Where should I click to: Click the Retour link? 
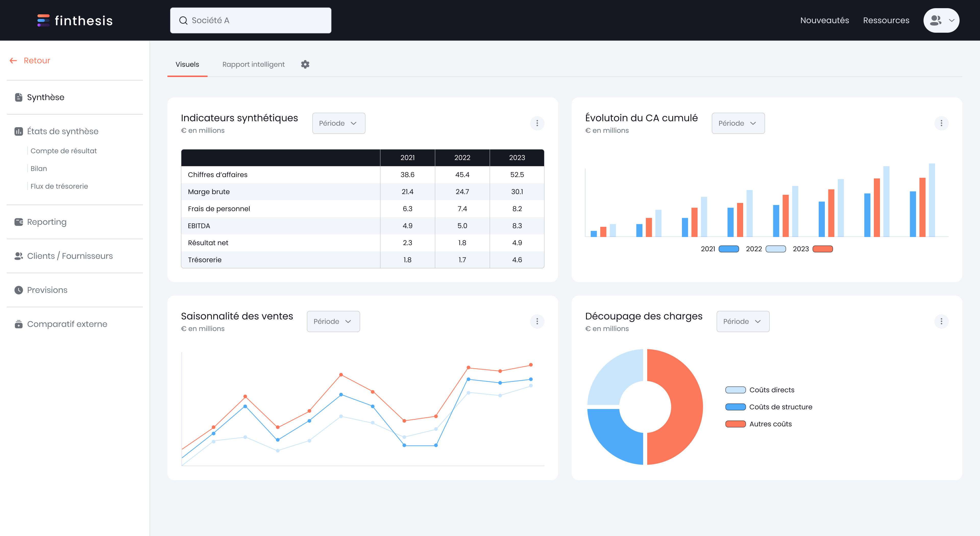pos(37,61)
